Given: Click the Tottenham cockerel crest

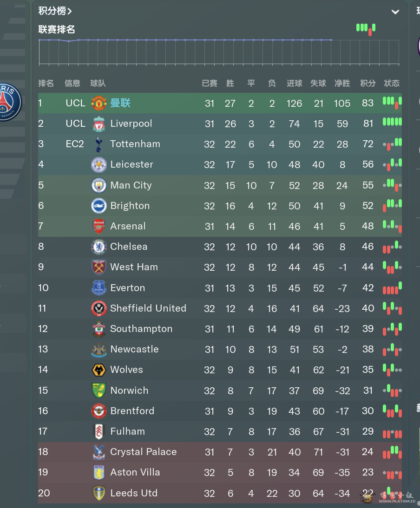Looking at the screenshot, I should pos(98,144).
